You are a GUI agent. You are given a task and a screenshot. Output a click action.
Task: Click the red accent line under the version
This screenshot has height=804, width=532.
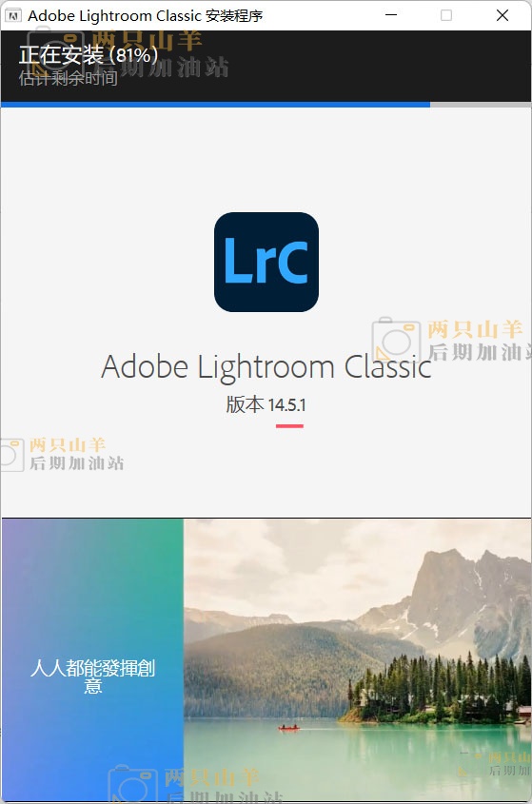[x=289, y=426]
